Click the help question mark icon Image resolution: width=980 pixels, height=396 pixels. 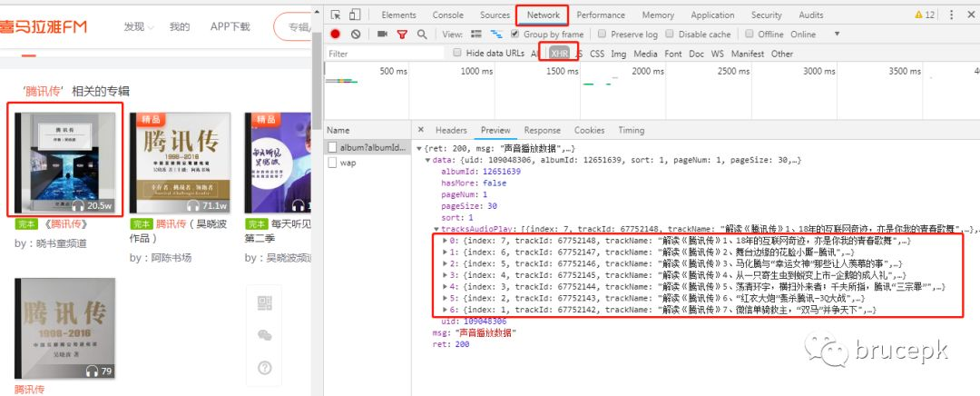tap(264, 368)
